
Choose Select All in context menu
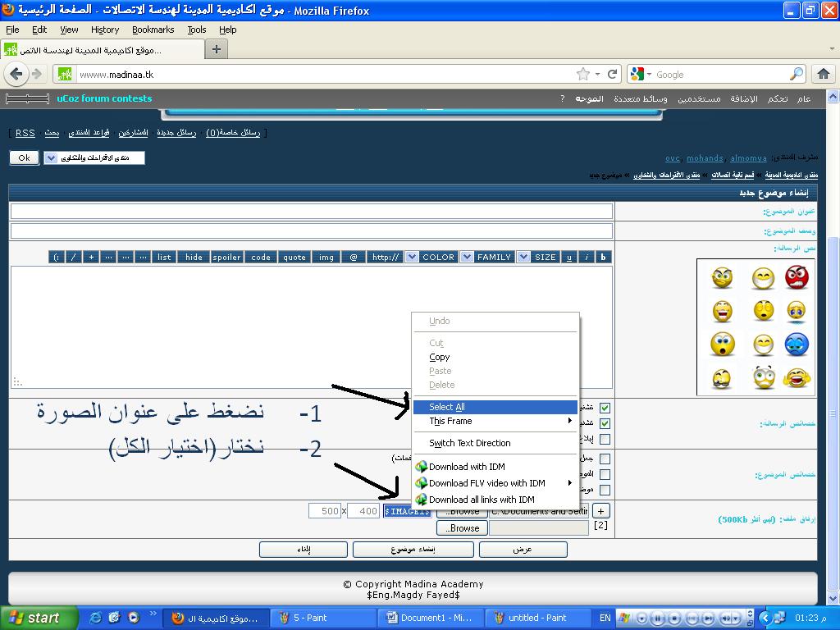pos(495,407)
